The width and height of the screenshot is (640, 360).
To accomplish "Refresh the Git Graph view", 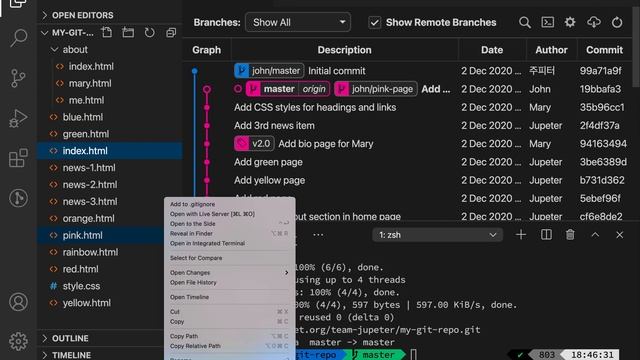I will point(617,22).
